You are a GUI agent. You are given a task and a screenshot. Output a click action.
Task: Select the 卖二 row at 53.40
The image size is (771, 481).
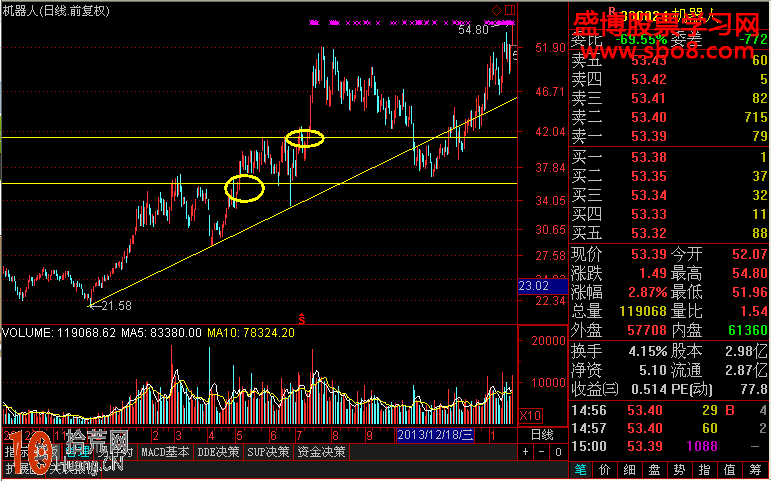tap(669, 117)
